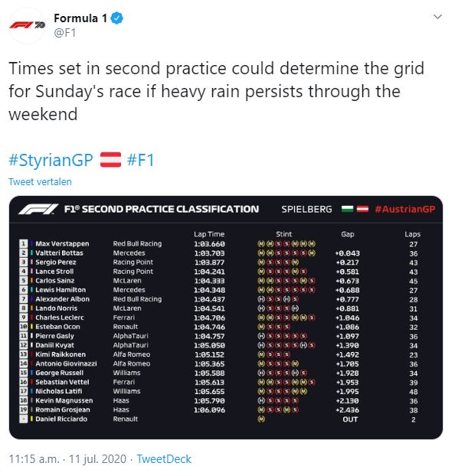Click the Lap Time column header

click(x=209, y=234)
